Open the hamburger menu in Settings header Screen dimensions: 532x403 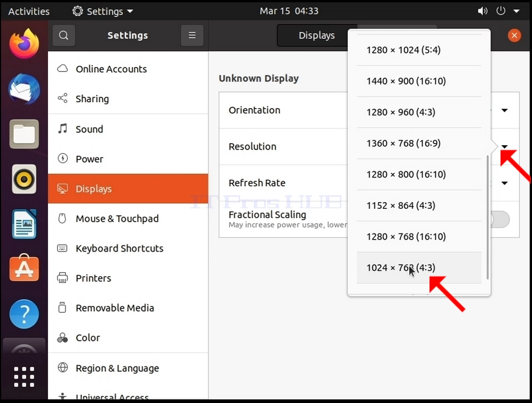192,35
